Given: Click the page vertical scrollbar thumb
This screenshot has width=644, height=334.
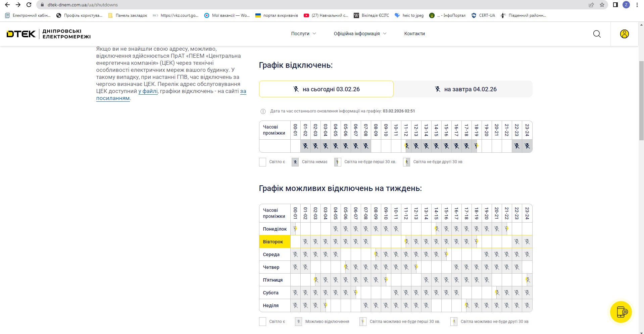Looking at the screenshot, I should (x=641, y=101).
